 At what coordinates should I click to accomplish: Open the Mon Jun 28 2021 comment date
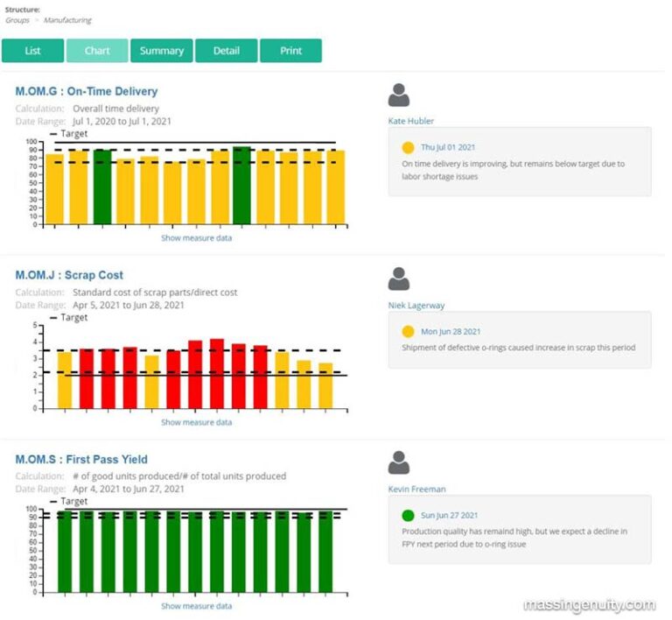pos(451,331)
